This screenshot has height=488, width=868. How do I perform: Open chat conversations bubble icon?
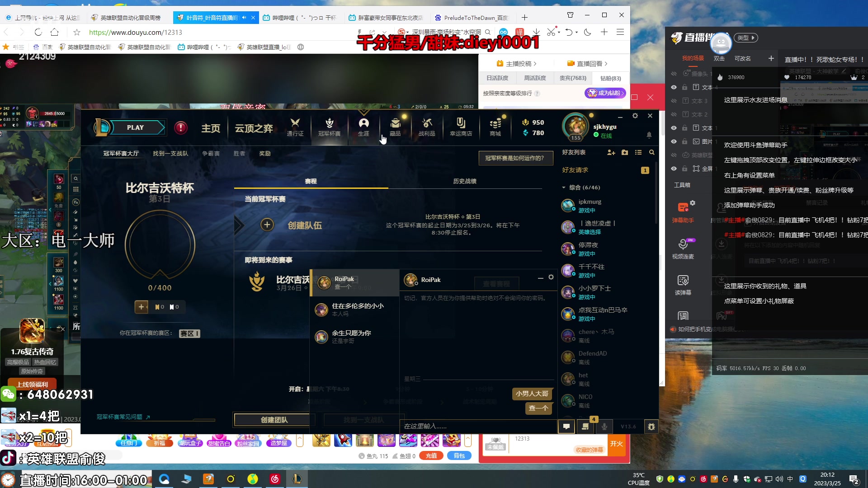566,426
